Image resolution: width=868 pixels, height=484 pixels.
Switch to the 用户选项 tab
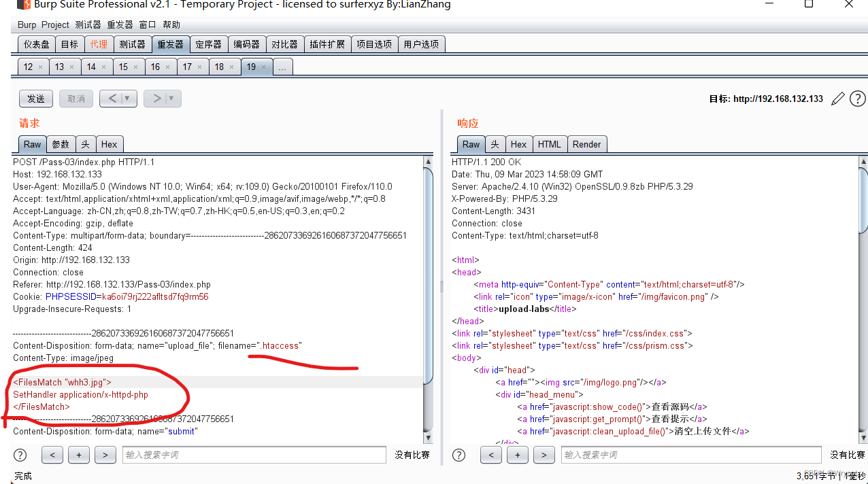click(421, 44)
